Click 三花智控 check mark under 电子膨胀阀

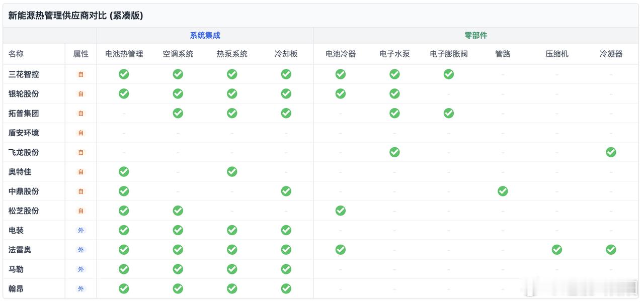click(449, 74)
